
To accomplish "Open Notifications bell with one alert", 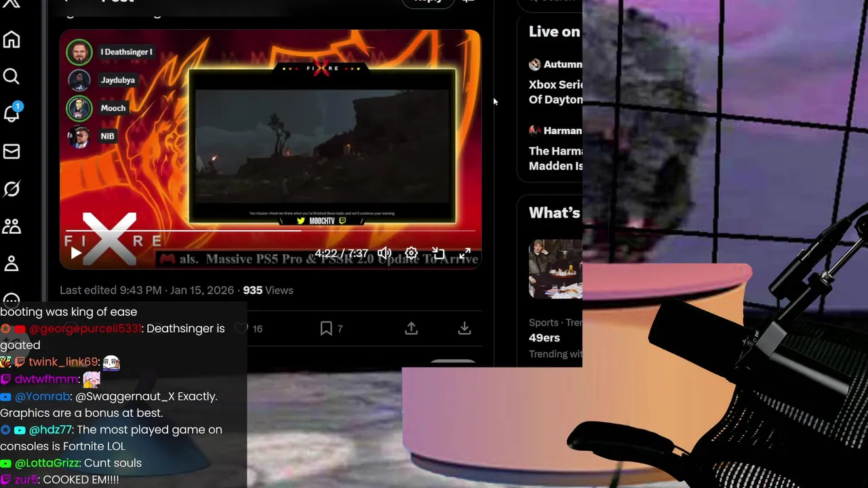I will click(x=12, y=113).
